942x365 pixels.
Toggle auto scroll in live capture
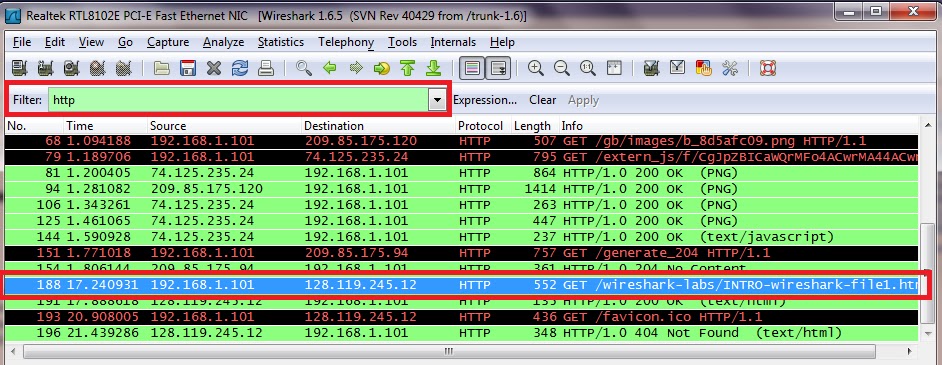pos(498,68)
